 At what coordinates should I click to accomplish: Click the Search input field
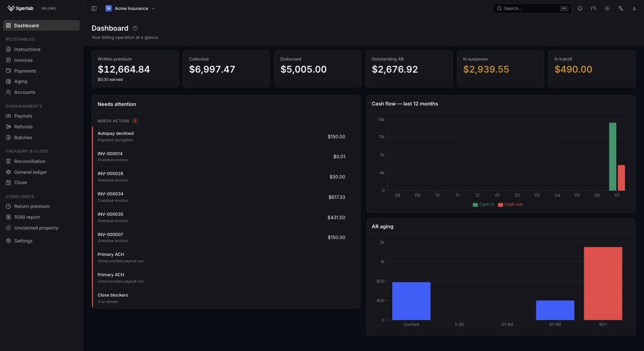pos(532,8)
